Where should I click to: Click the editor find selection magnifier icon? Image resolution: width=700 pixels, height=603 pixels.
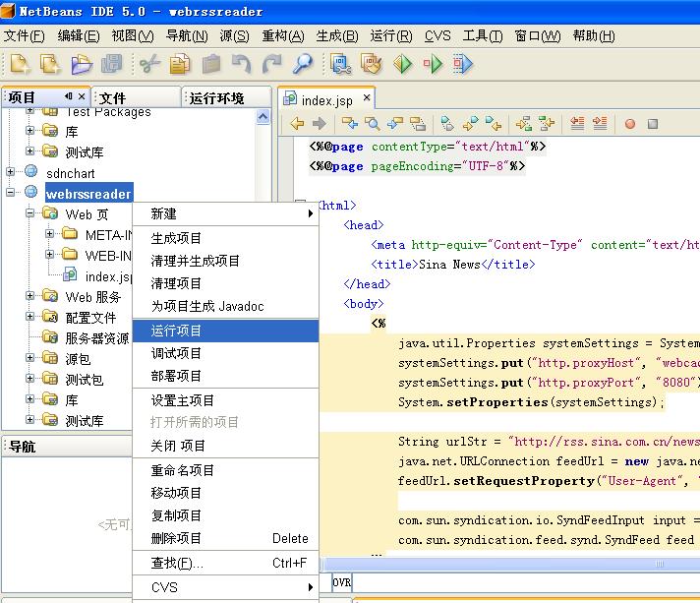pyautogui.click(x=372, y=123)
